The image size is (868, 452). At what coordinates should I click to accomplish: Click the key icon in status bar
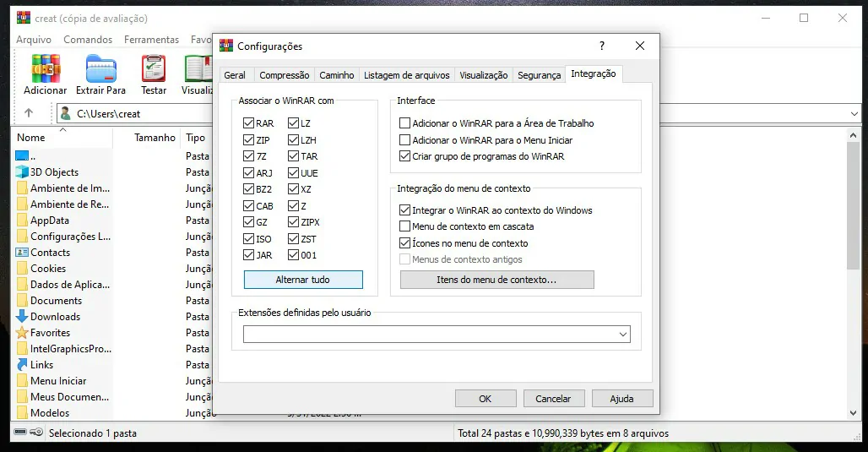36,432
